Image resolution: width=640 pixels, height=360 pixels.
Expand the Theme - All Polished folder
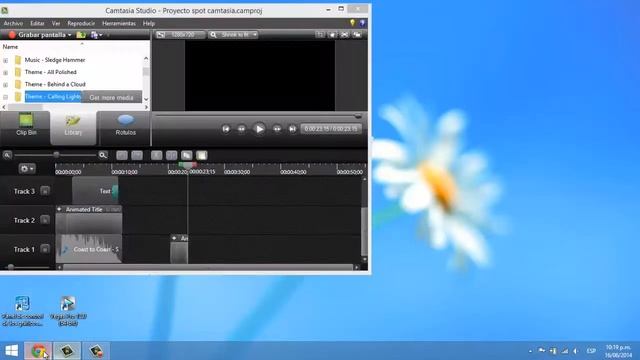click(x=5, y=73)
